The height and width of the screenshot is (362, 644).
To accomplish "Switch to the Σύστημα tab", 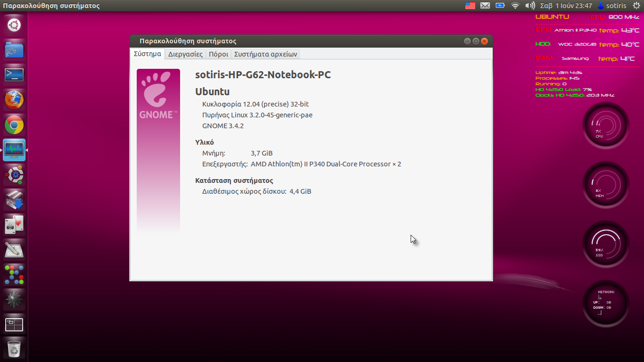I will point(148,54).
